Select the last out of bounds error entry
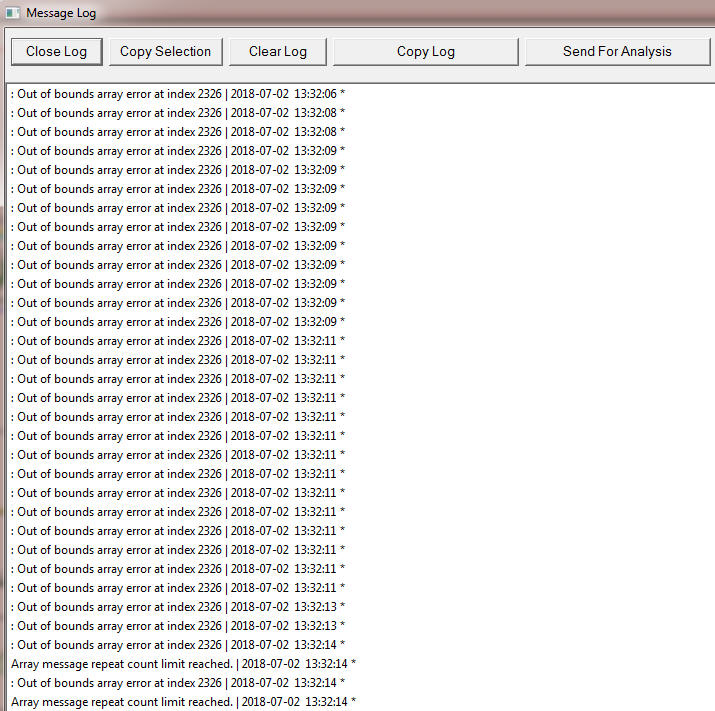Viewport: 715px width, 711px height. tap(178, 683)
